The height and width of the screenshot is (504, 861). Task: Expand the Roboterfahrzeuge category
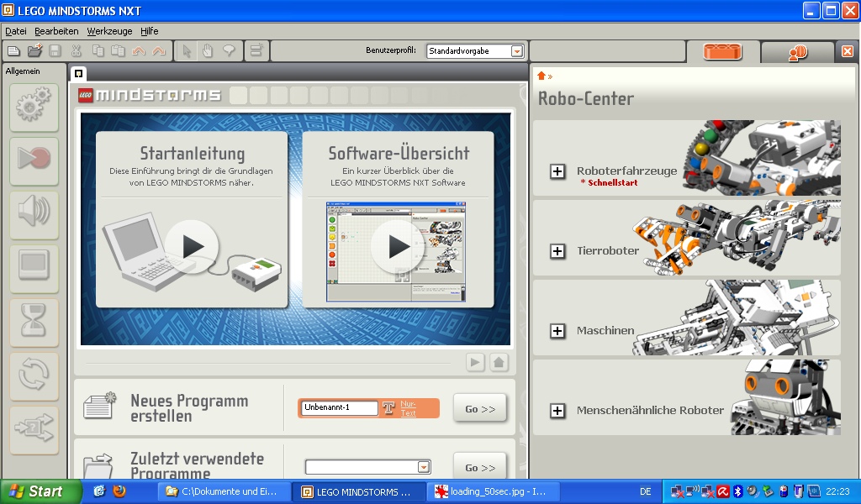point(557,173)
